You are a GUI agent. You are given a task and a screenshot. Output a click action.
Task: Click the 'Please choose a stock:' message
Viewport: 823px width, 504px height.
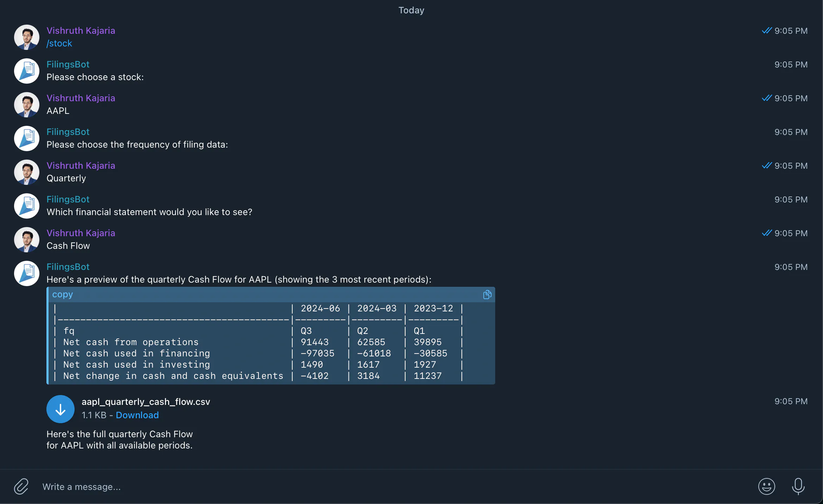pos(95,77)
